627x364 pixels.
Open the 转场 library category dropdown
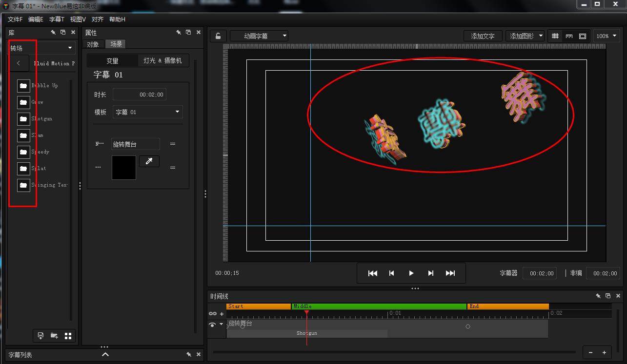[x=42, y=48]
